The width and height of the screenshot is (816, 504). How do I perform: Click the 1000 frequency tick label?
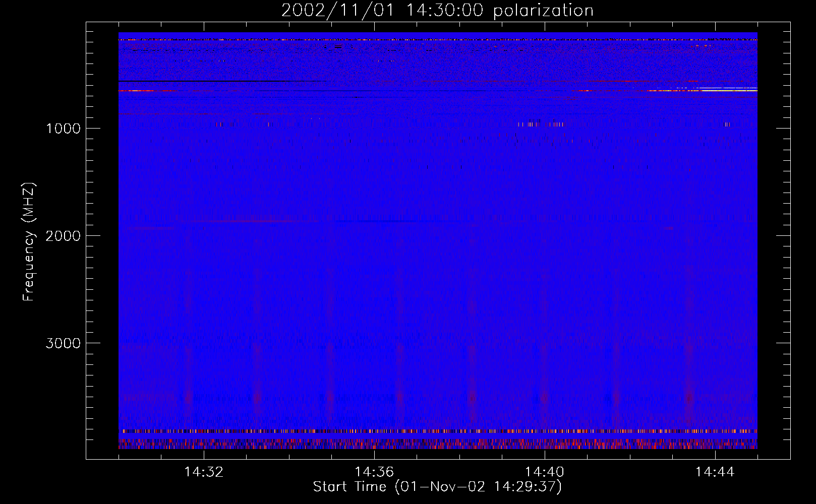(63, 129)
